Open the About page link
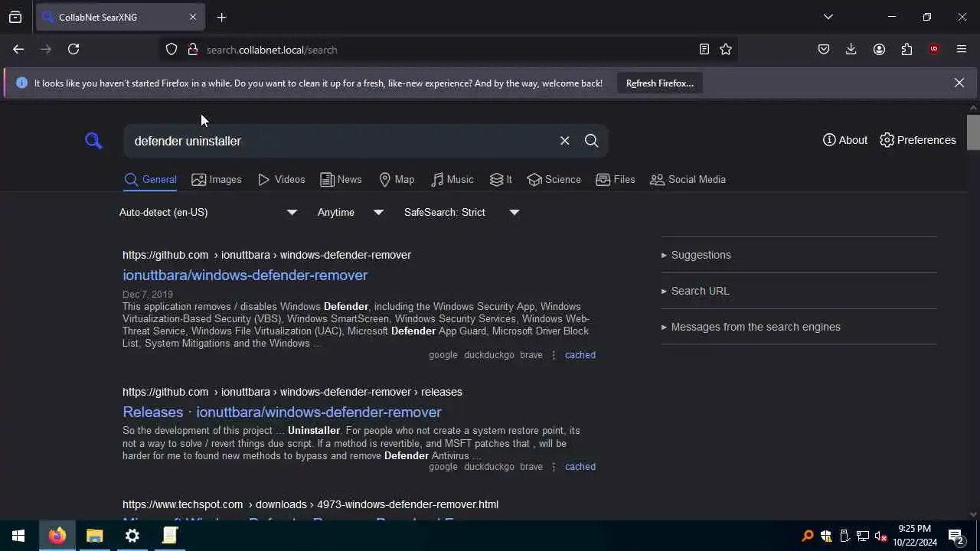 845,140
